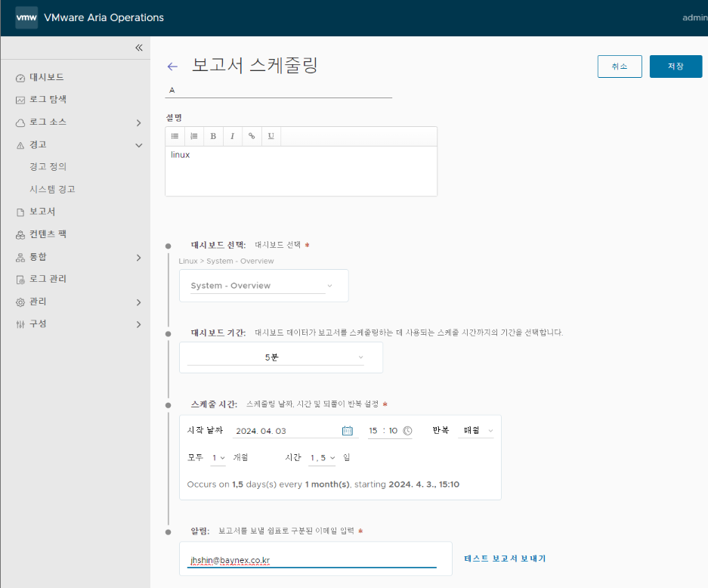Select 경고 정의 submenu item
The height and width of the screenshot is (588, 708).
48,166
